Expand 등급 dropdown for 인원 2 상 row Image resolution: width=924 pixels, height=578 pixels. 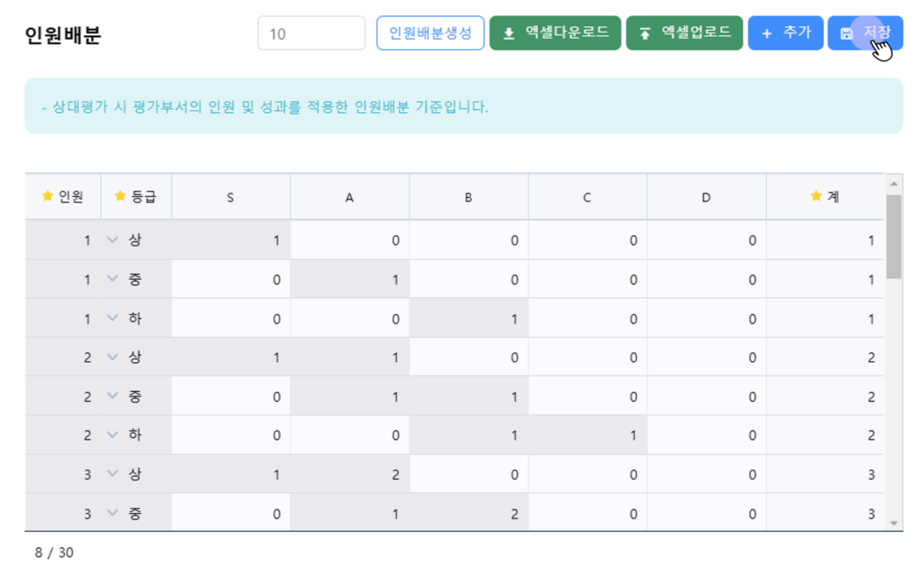point(113,357)
